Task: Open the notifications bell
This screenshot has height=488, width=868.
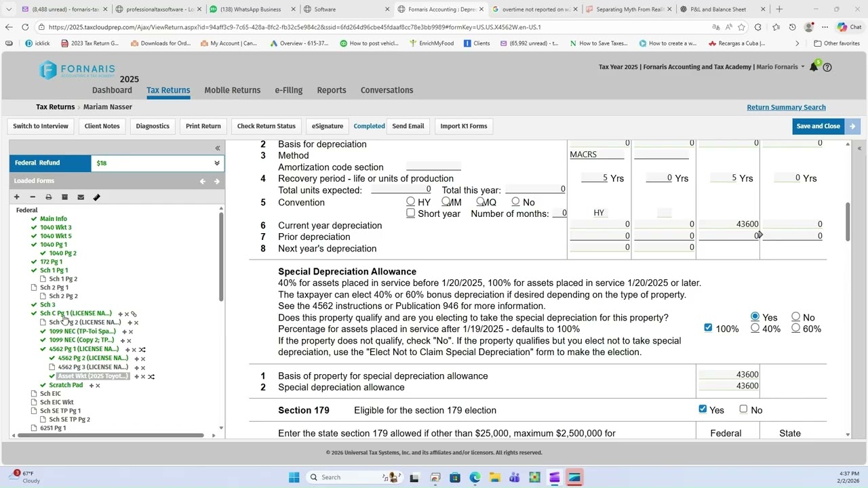Action: [x=814, y=67]
